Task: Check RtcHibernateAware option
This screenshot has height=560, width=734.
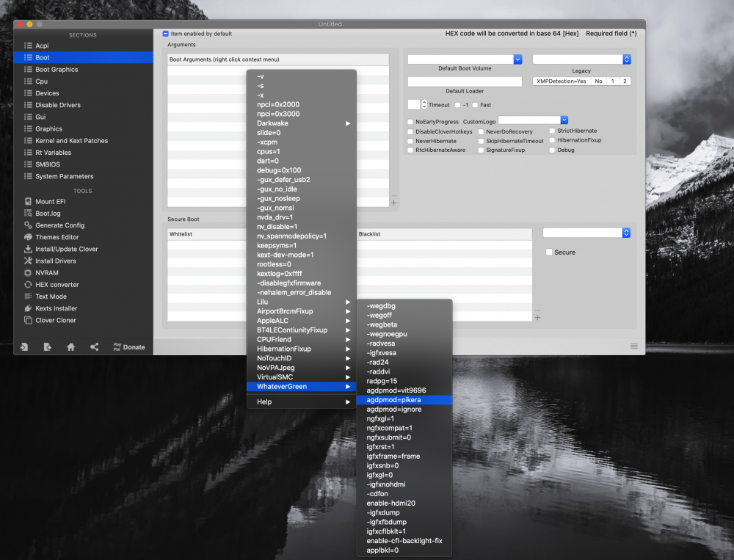Action: (410, 150)
